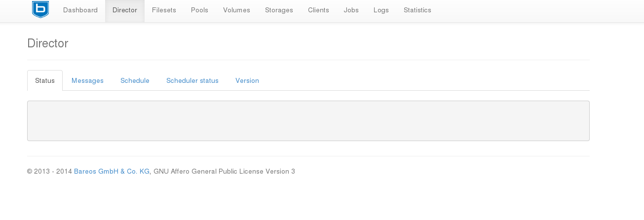View the Logs page
The width and height of the screenshot is (644, 220).
point(381,10)
